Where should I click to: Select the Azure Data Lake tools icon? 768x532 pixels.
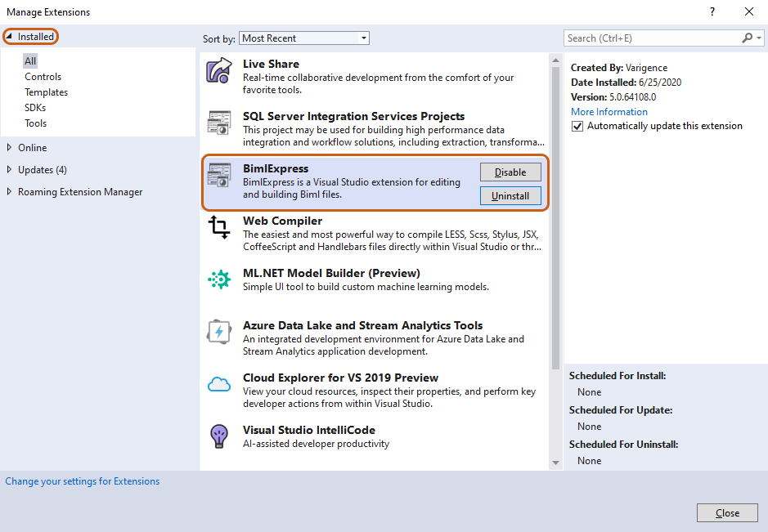coord(219,332)
